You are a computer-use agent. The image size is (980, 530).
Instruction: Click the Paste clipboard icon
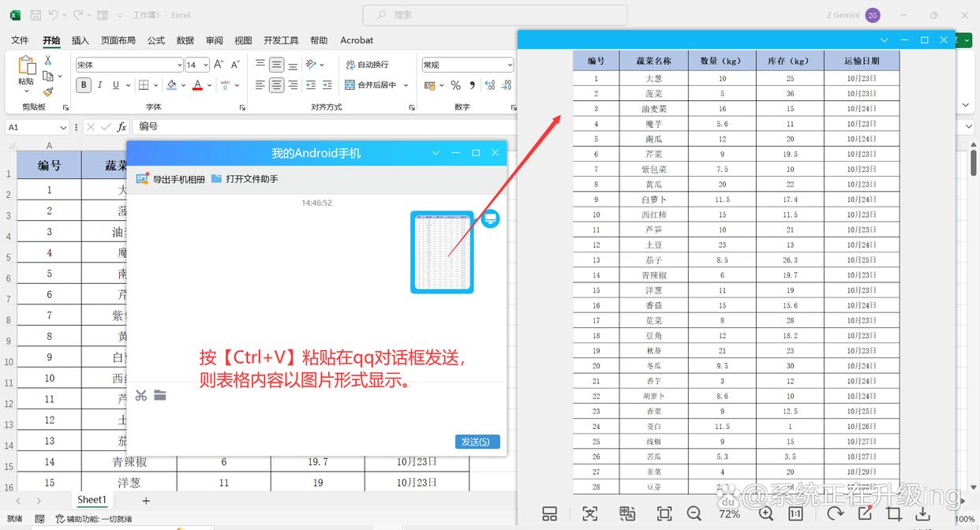[26, 65]
